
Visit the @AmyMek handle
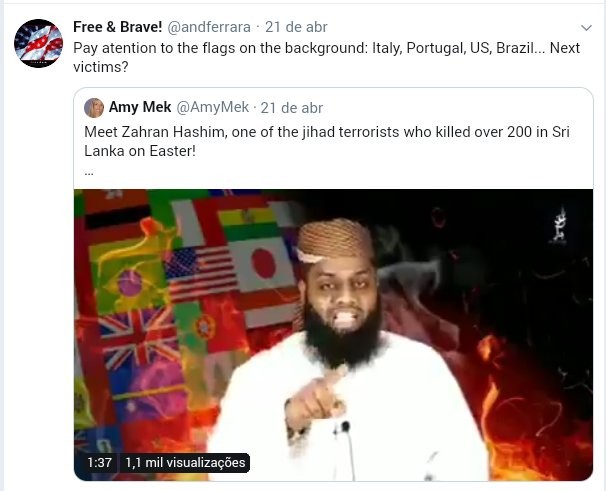[213, 107]
